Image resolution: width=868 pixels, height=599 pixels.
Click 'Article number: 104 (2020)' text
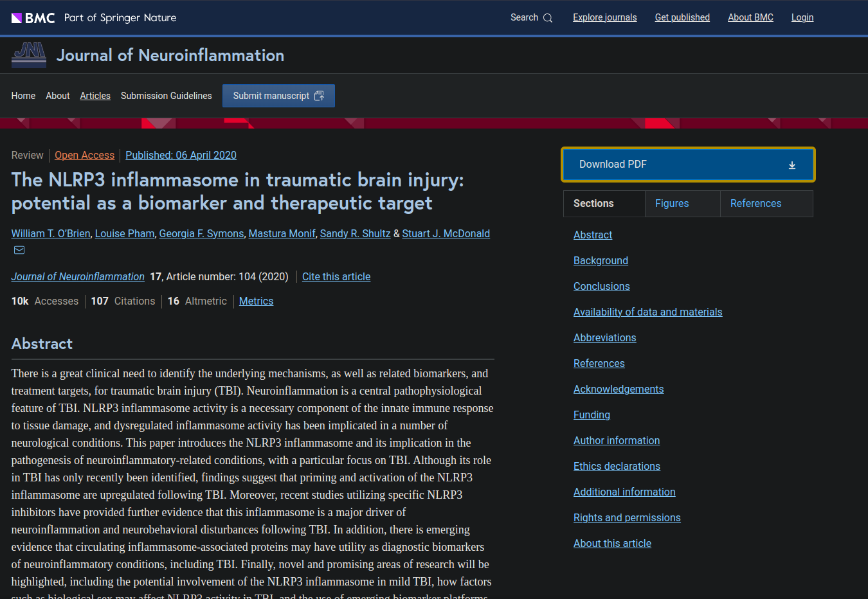coord(228,276)
